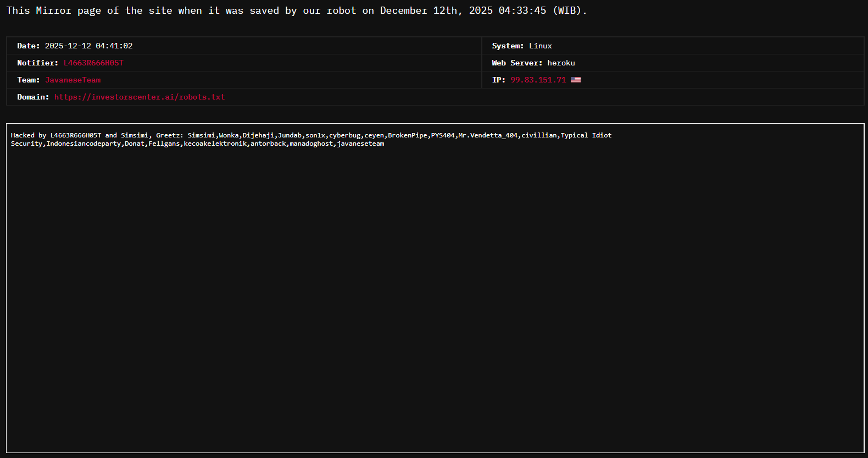
Task: Click the 'Notifier:' label
Action: (37, 63)
